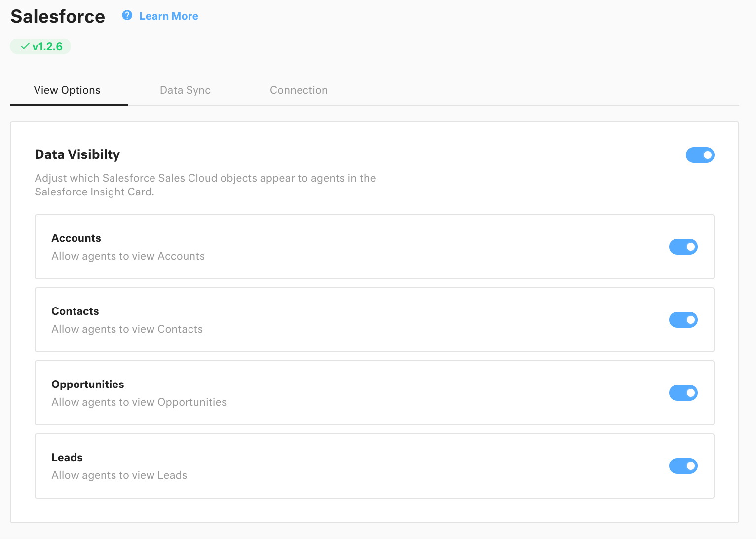
Task: Switch to the Data Sync tab
Action: (x=185, y=90)
